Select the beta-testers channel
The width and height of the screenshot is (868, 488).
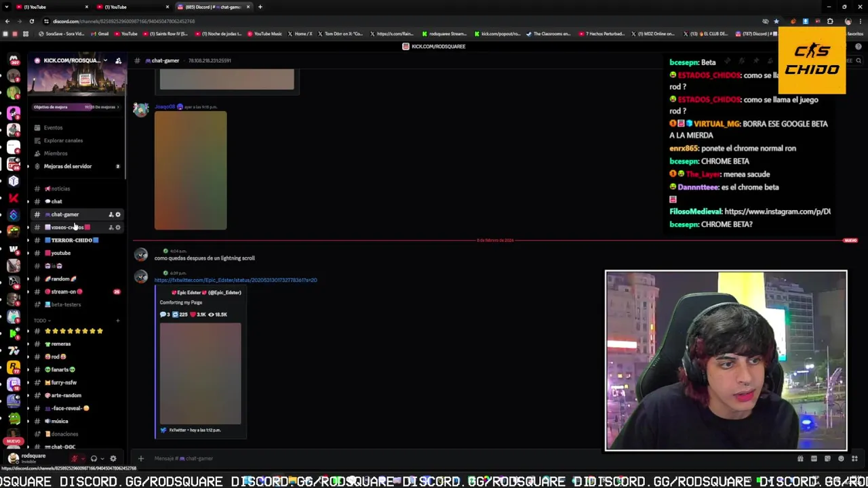[x=76, y=304]
